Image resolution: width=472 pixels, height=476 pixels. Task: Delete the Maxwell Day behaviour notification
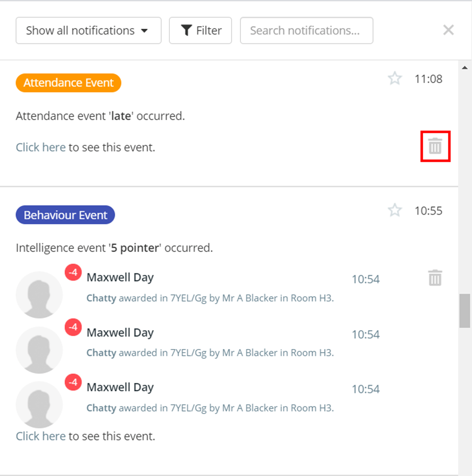(x=434, y=278)
